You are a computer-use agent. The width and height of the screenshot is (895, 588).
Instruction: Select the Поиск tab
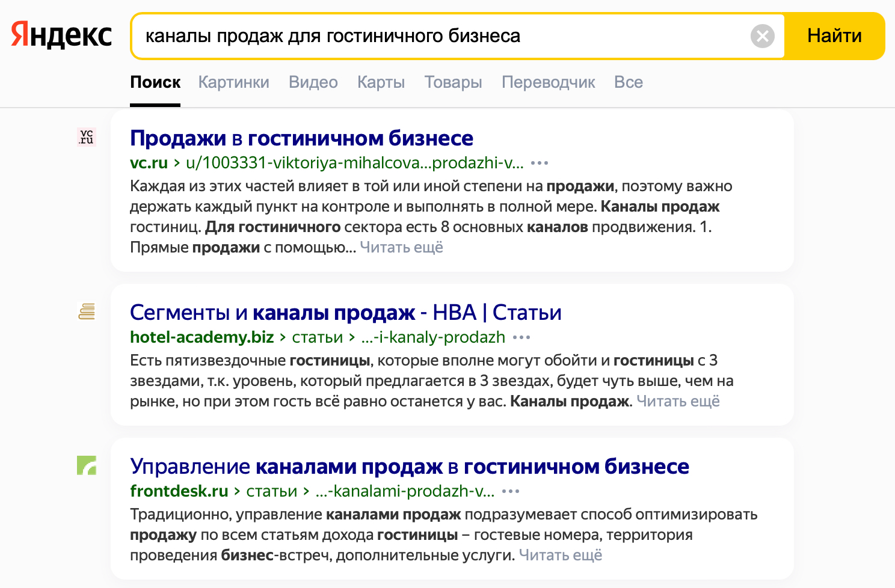(155, 82)
